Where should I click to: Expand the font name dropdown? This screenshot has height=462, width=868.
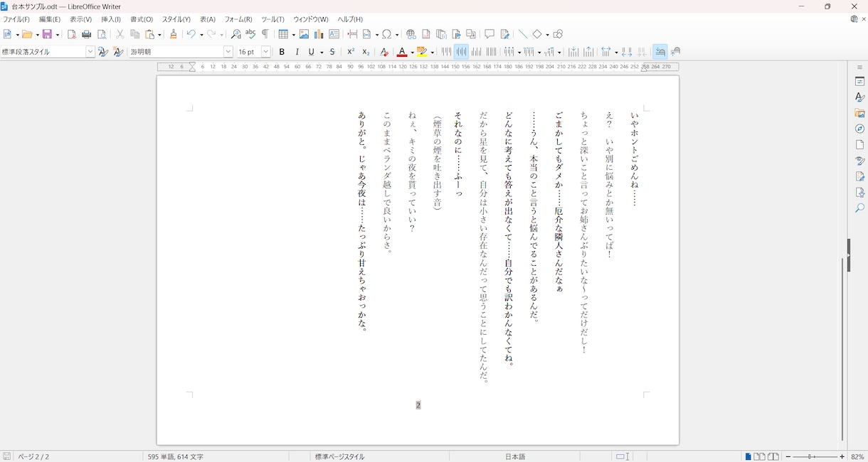(228, 52)
